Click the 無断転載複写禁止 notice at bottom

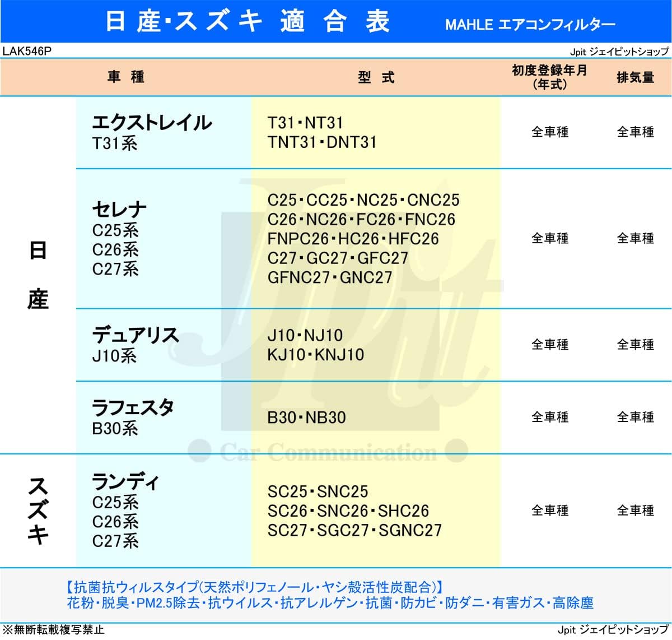tap(53, 630)
